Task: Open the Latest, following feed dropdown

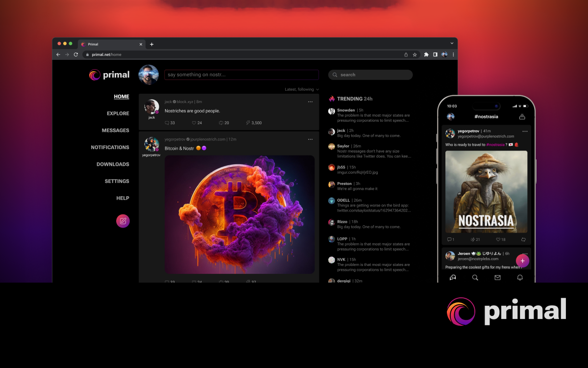Action: (x=302, y=89)
